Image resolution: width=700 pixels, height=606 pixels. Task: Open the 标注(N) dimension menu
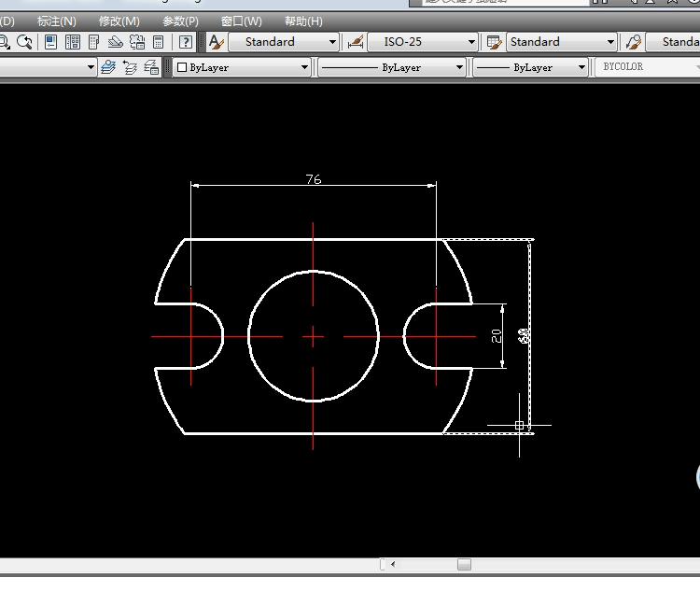(57, 21)
